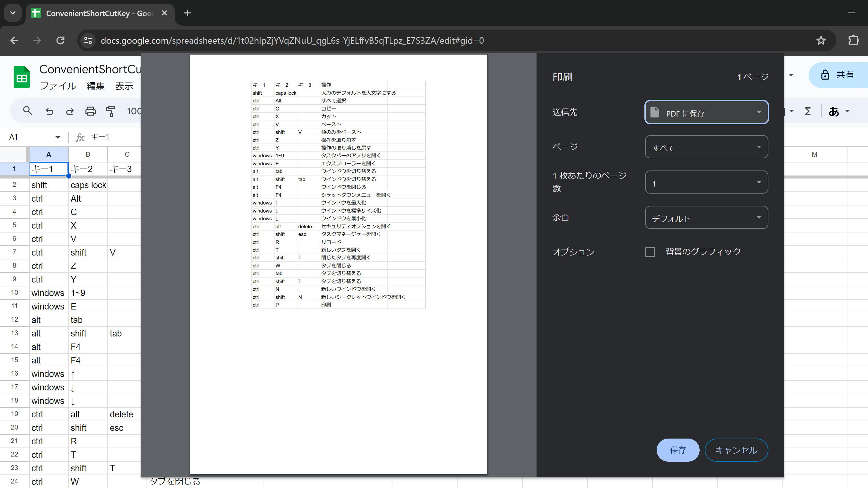The height and width of the screenshot is (488, 868).
Task: Enable the 背景のグラフィック checkbox
Action: 650,252
